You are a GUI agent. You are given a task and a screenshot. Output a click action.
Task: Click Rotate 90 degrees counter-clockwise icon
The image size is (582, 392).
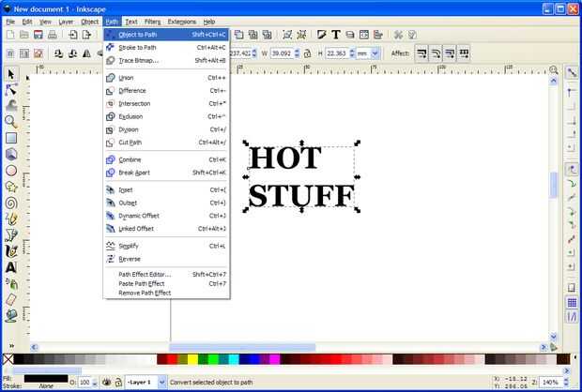click(x=58, y=53)
